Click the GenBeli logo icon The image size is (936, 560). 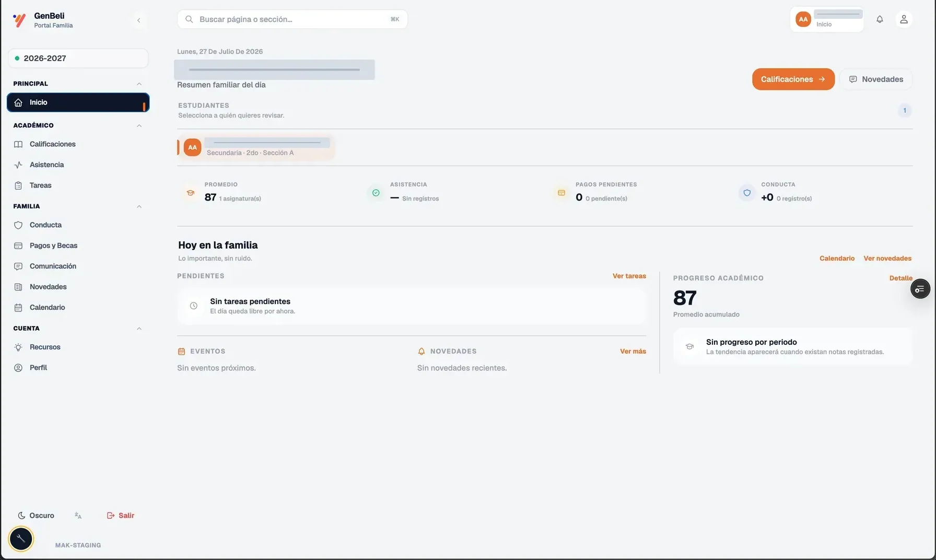click(19, 20)
